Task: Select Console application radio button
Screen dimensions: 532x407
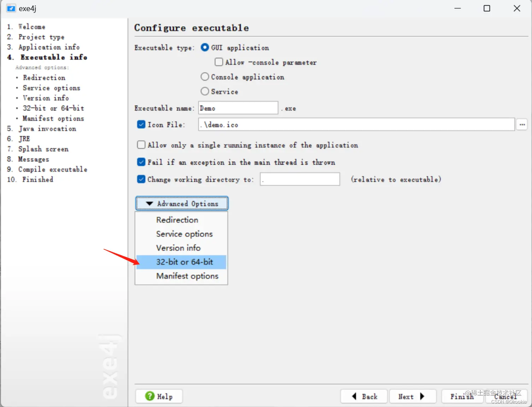Action: tap(205, 77)
